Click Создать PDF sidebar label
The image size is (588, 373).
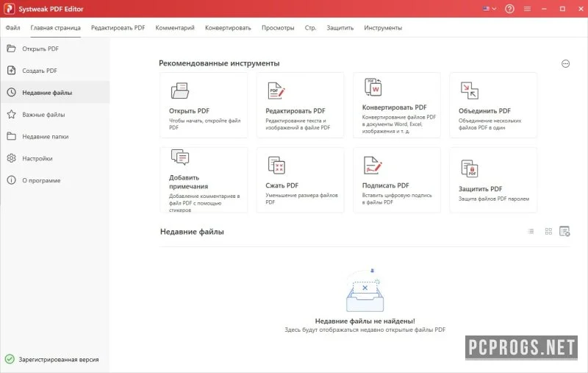point(40,71)
